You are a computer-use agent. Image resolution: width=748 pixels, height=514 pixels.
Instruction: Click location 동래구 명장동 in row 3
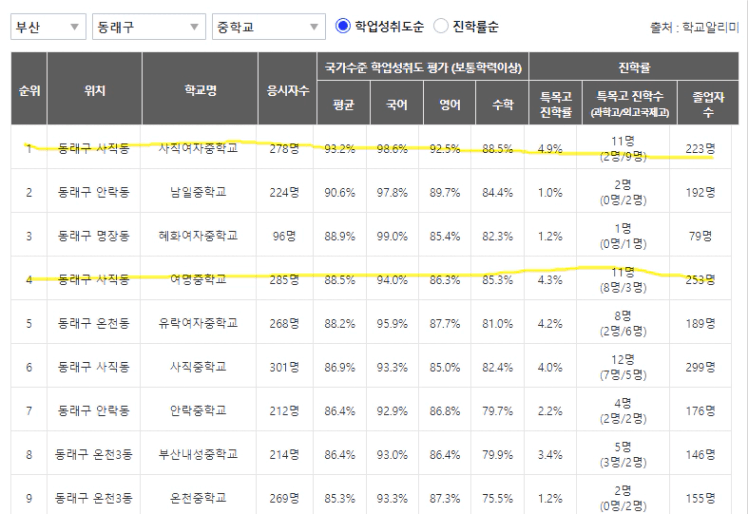(94, 236)
